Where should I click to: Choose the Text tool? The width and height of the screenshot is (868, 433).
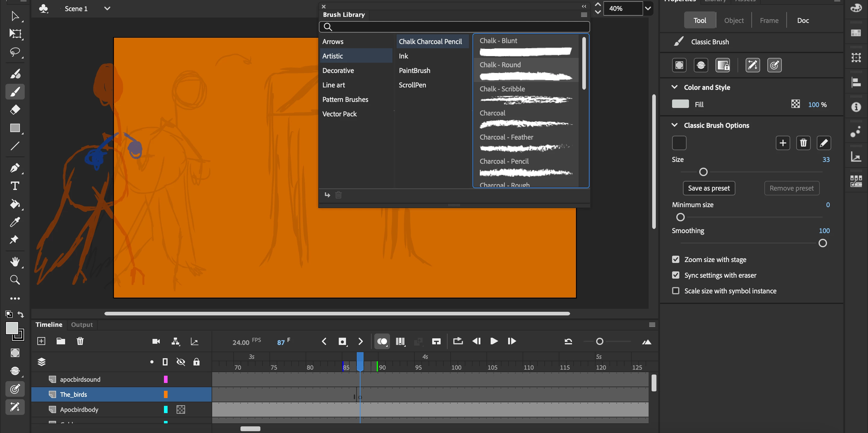click(x=15, y=186)
